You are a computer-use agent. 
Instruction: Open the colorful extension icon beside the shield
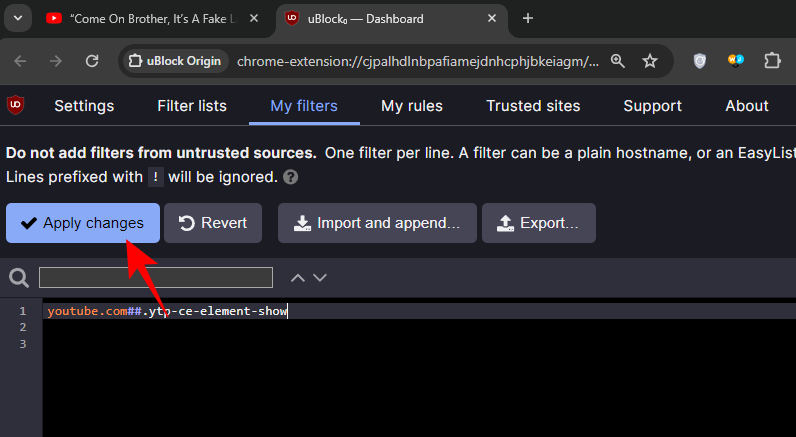tap(736, 61)
